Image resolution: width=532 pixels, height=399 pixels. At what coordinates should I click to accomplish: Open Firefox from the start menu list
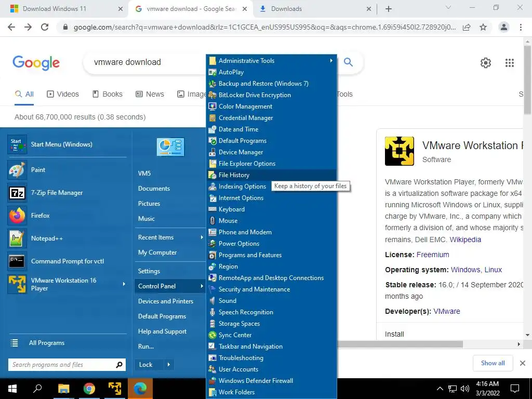click(x=67, y=216)
